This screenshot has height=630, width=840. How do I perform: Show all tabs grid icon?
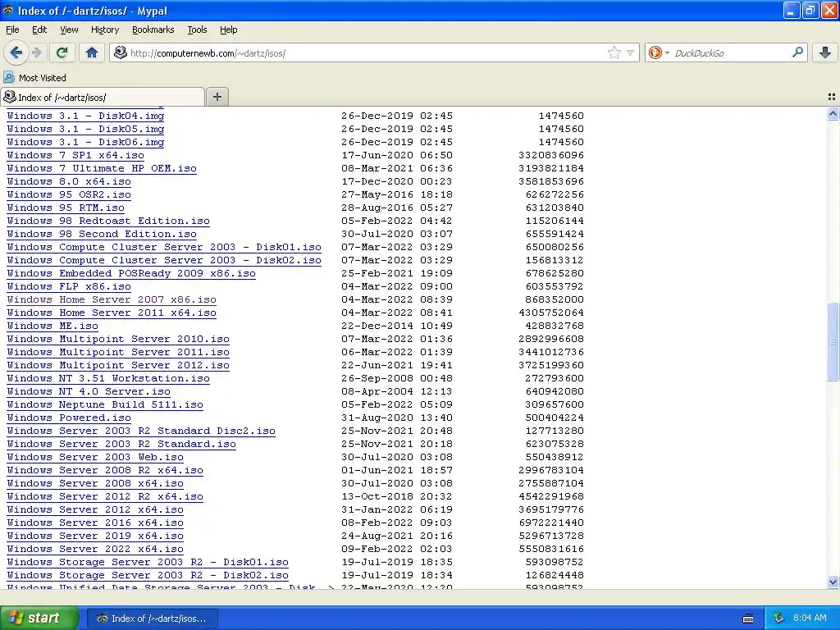832,97
